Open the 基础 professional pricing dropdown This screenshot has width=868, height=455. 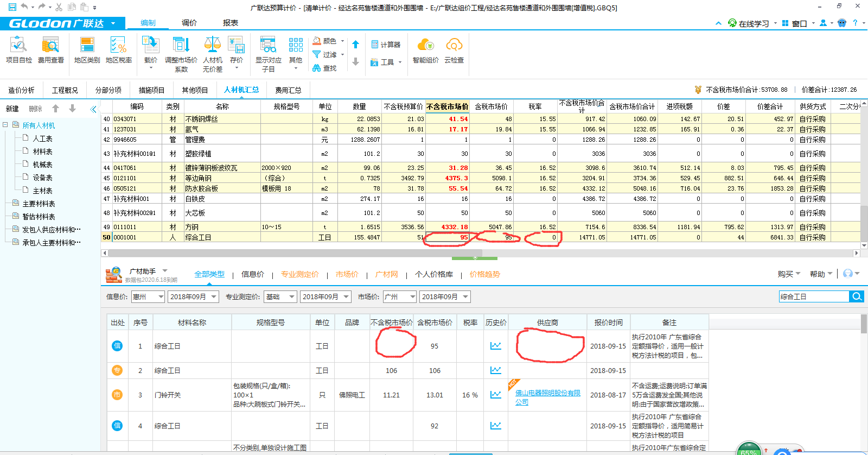pyautogui.click(x=281, y=296)
